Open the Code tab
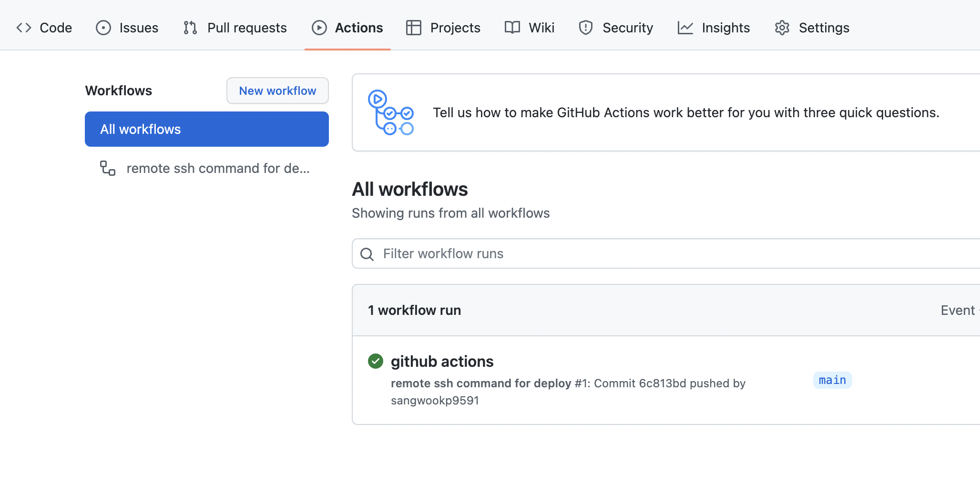Viewport: 980px width, 504px height. pos(44,28)
